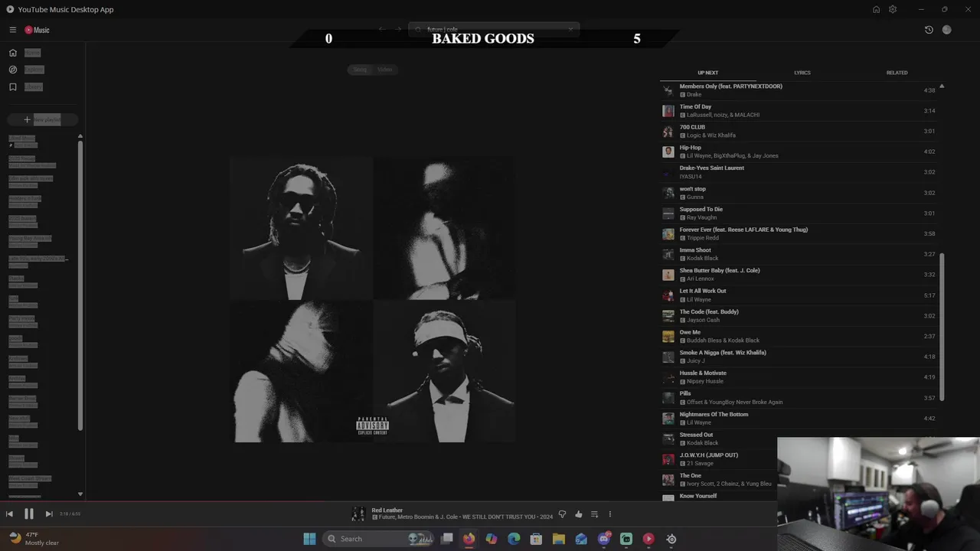Play won't stop by Gunna
Screen dimensions: 980x551
[800, 193]
